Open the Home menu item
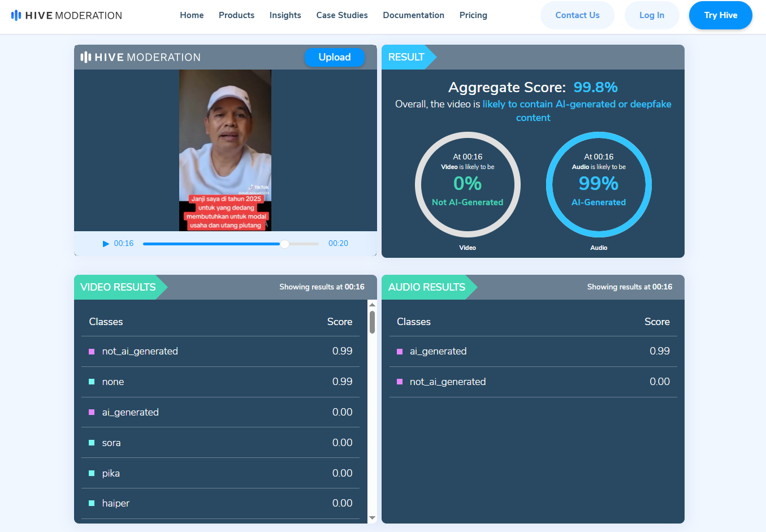The width and height of the screenshot is (766, 532). (x=192, y=15)
